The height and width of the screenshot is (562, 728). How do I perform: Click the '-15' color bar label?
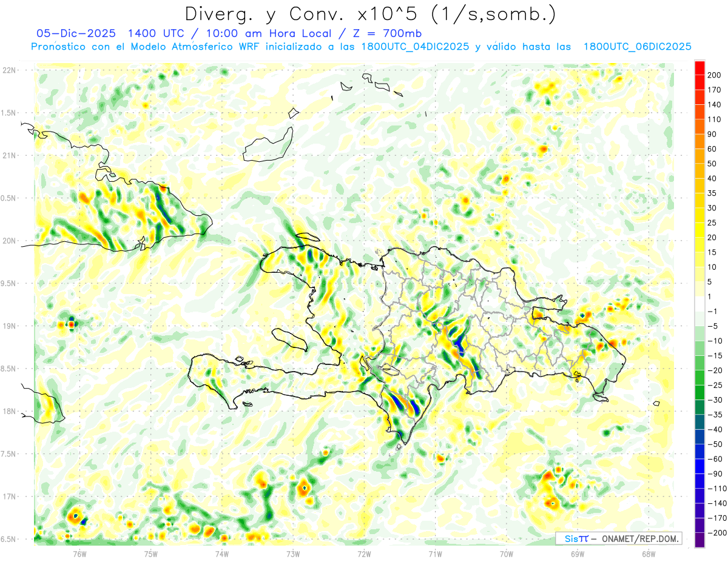(716, 356)
